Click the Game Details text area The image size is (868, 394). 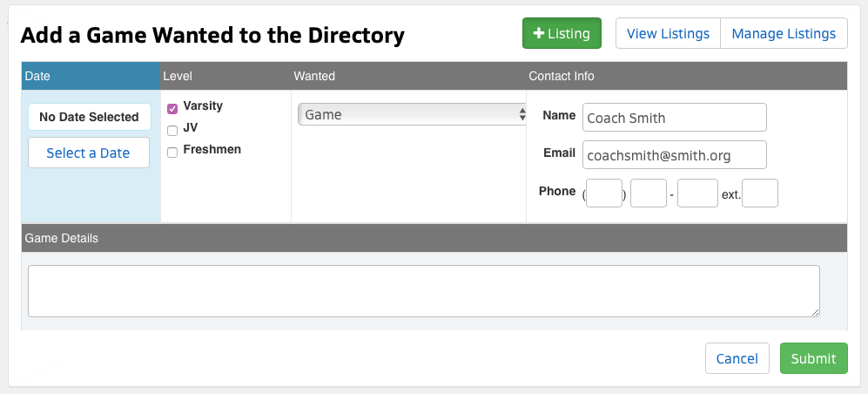(x=423, y=290)
